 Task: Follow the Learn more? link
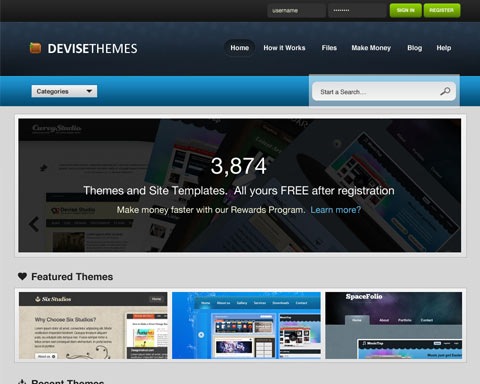(336, 210)
